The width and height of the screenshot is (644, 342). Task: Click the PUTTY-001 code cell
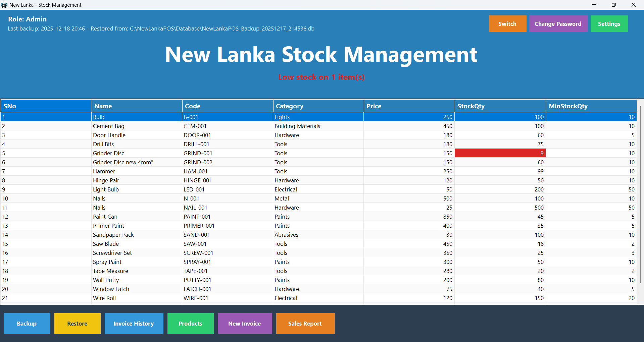click(228, 280)
